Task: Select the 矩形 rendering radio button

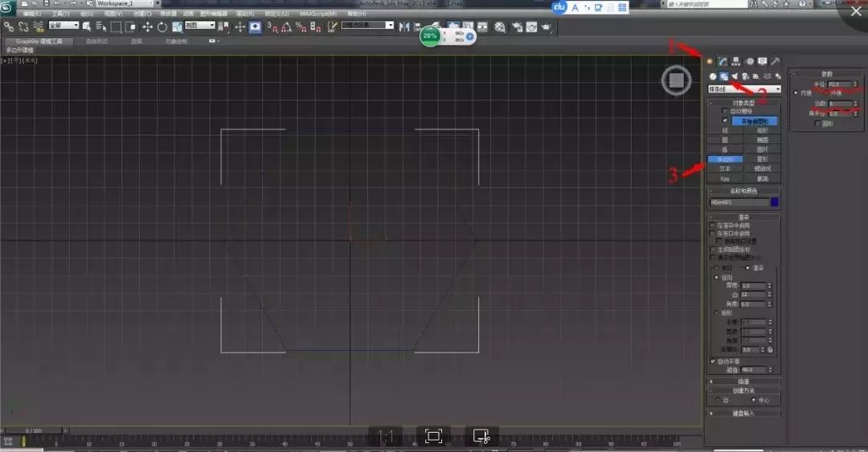Action: pyautogui.click(x=717, y=313)
